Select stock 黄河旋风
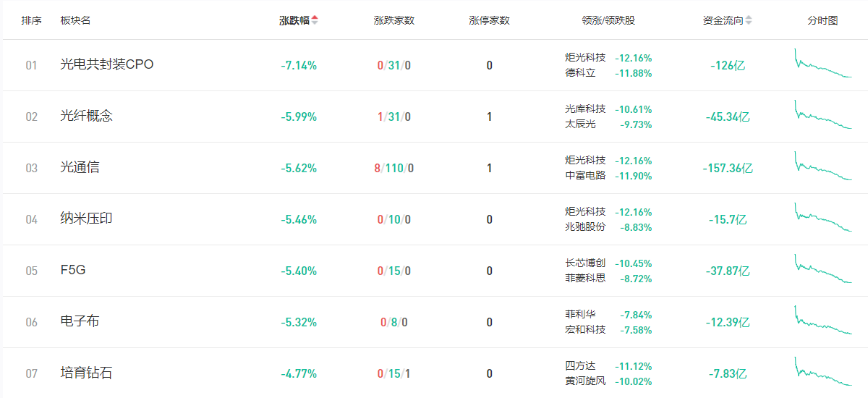Screen dimensions: 868x398 (x=585, y=381)
